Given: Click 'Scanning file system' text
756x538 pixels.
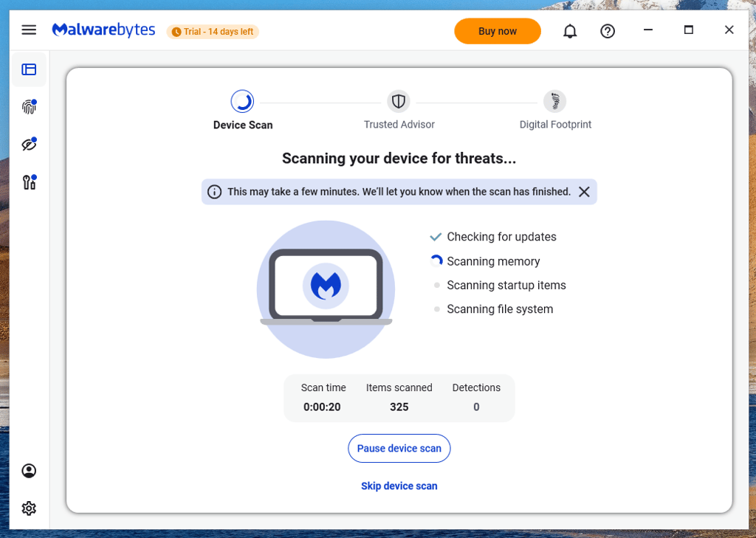Looking at the screenshot, I should click(x=500, y=309).
